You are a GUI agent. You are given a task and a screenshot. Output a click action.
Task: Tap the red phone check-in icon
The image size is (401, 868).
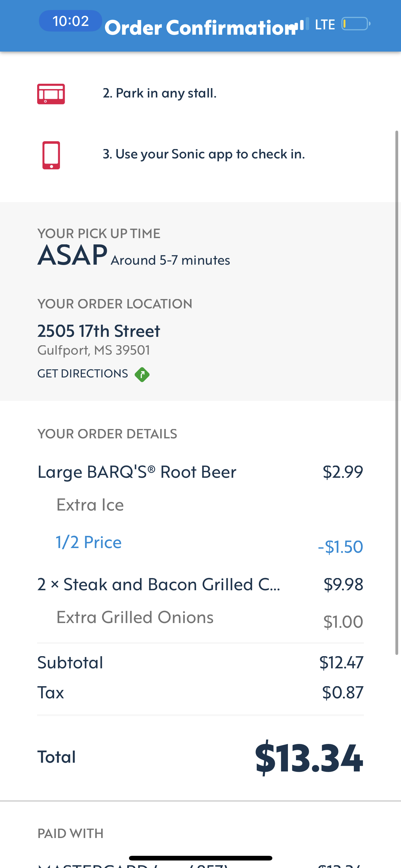pos(51,155)
